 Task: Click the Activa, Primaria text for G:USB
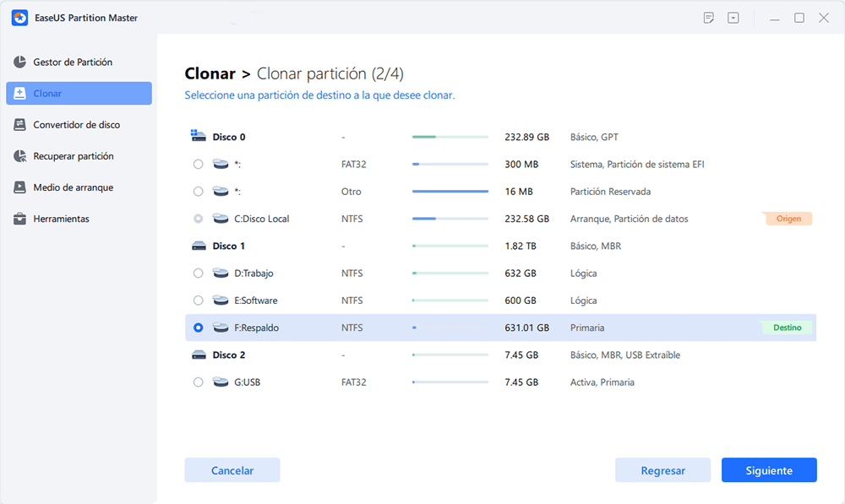click(602, 382)
